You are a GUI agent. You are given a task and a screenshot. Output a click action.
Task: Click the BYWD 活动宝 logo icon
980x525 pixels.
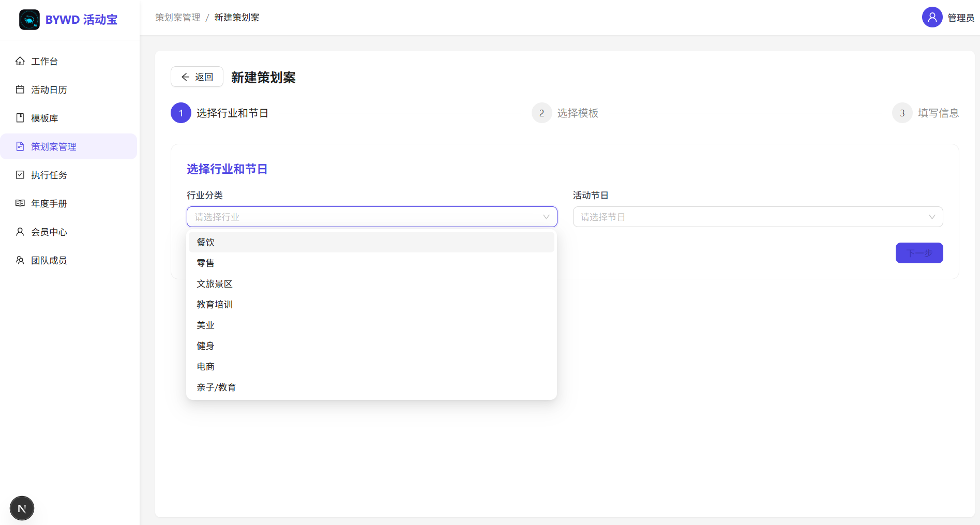click(x=29, y=20)
